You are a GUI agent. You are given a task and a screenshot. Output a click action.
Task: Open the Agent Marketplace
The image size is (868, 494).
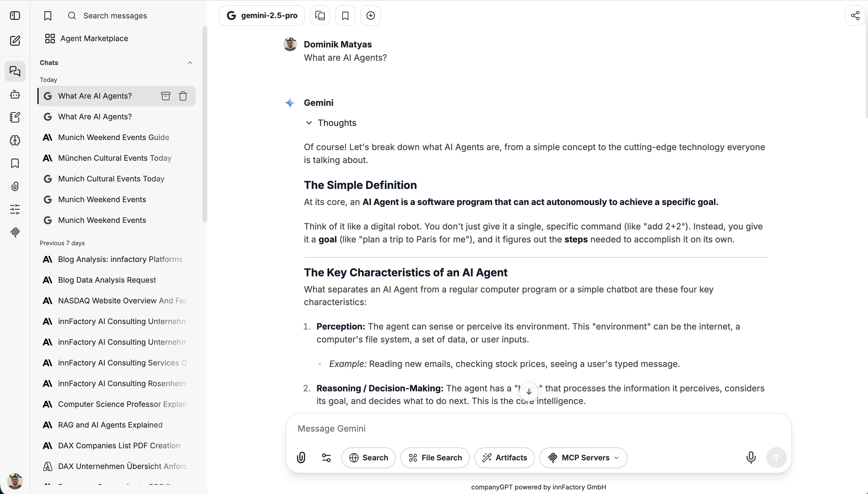94,38
